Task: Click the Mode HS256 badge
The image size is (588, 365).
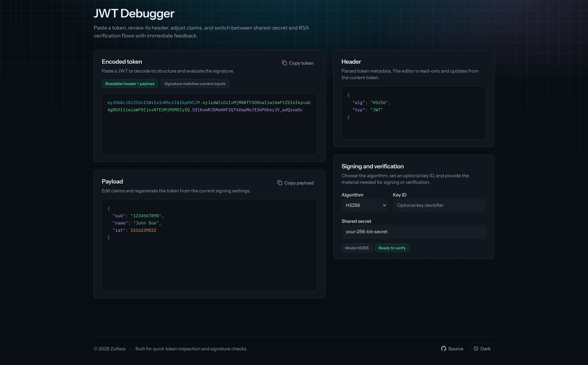Action: (x=357, y=248)
